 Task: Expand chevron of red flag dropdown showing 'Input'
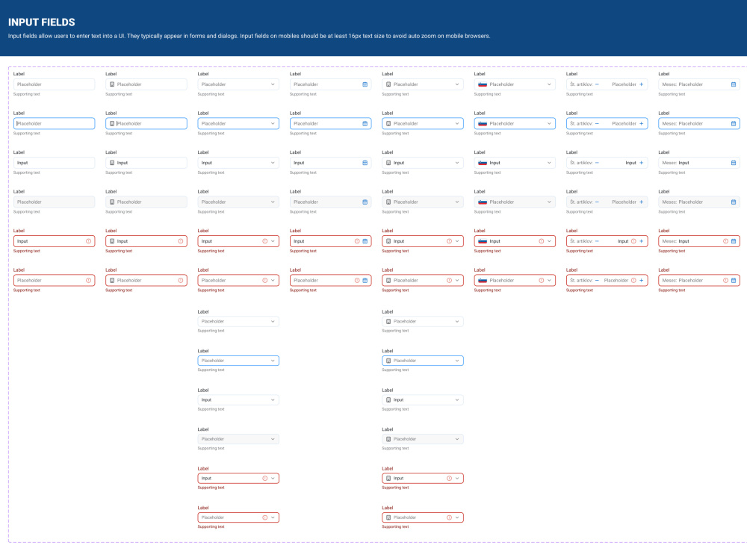click(x=549, y=241)
